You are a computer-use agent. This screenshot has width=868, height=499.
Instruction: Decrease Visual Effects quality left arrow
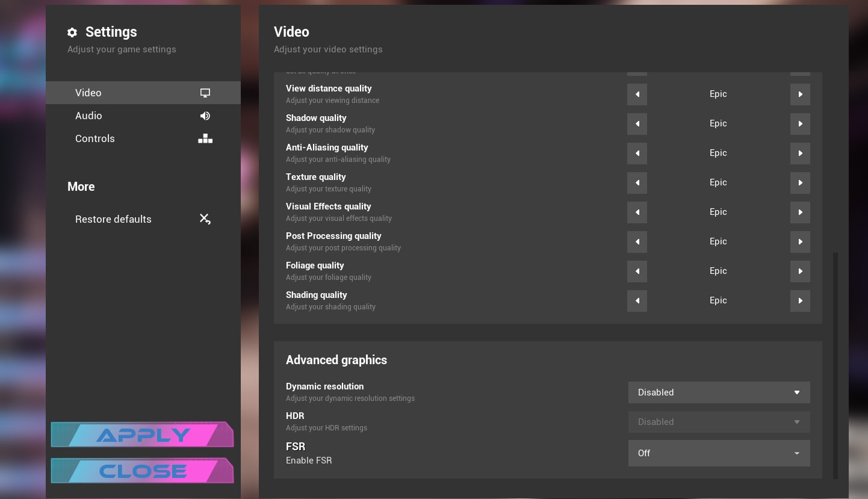pyautogui.click(x=637, y=212)
